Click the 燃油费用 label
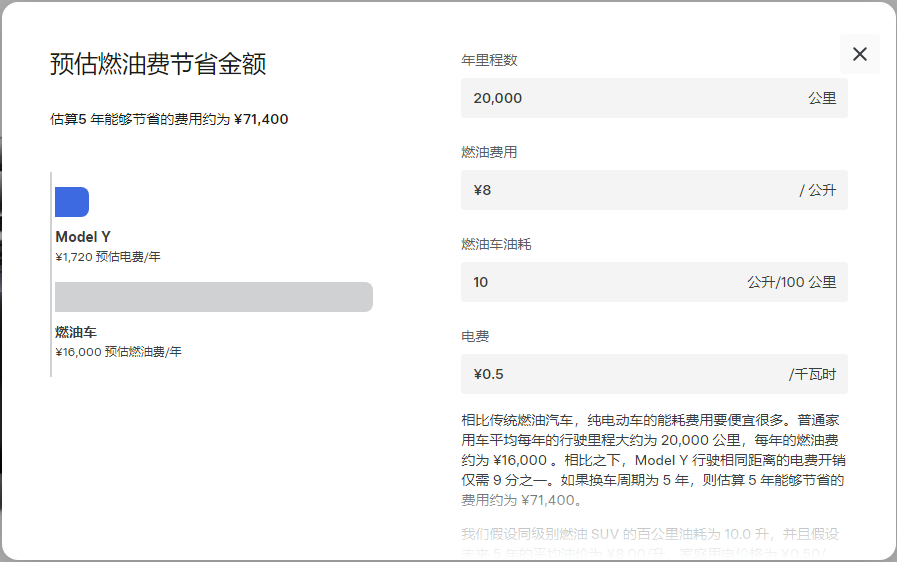Image resolution: width=897 pixels, height=562 pixels. tap(489, 152)
